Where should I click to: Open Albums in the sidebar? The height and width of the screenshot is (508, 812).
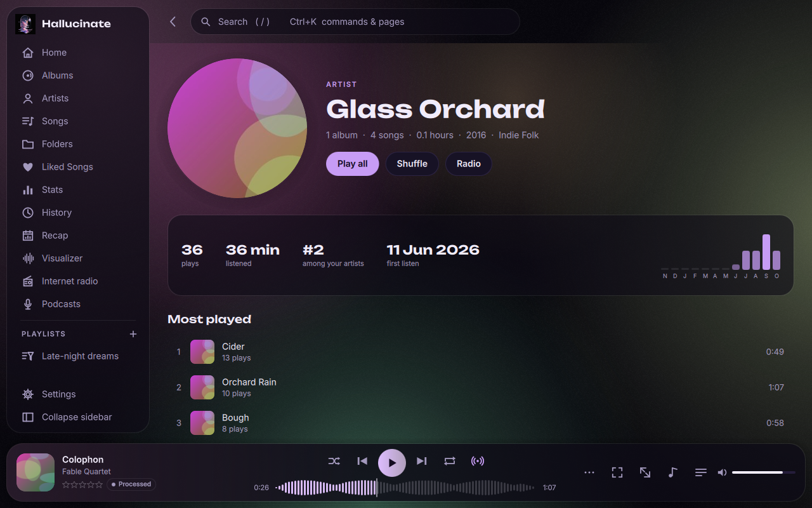[78, 76]
